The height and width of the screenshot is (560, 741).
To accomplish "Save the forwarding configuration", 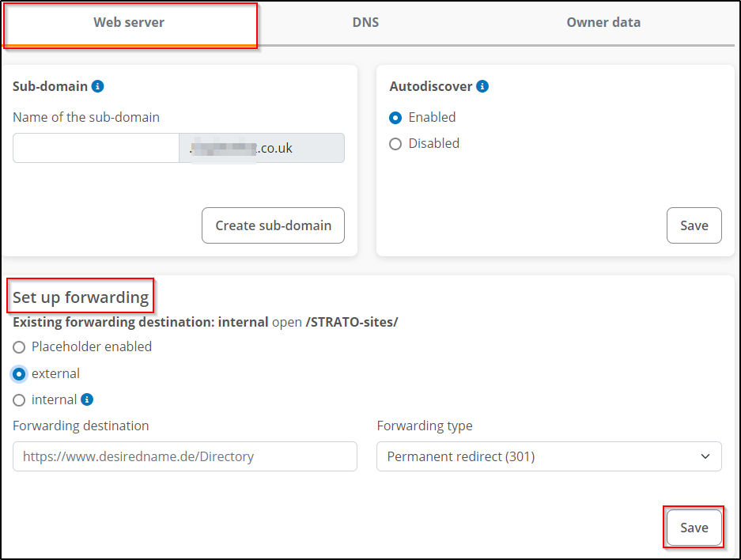I will [694, 527].
